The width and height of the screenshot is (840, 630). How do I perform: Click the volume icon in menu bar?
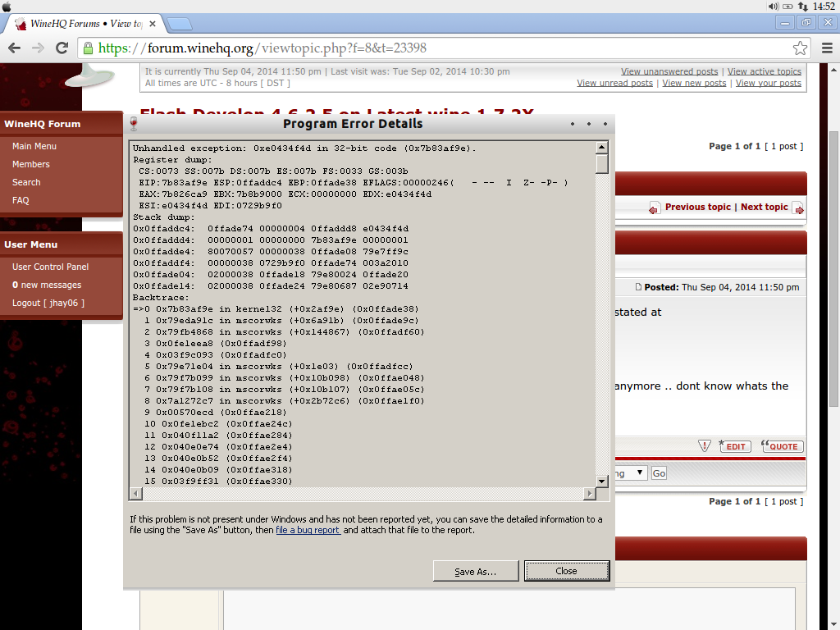click(773, 7)
